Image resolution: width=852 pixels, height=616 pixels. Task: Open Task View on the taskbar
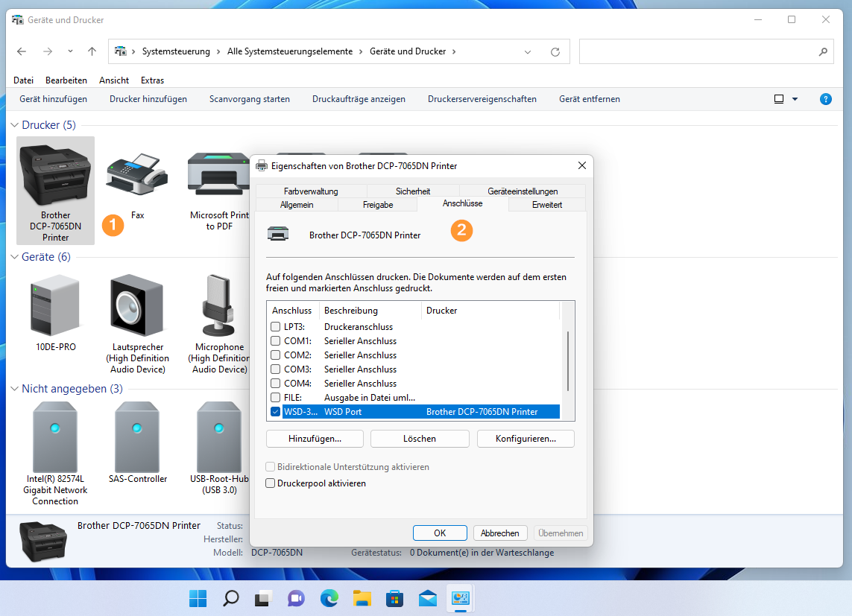coord(264,599)
